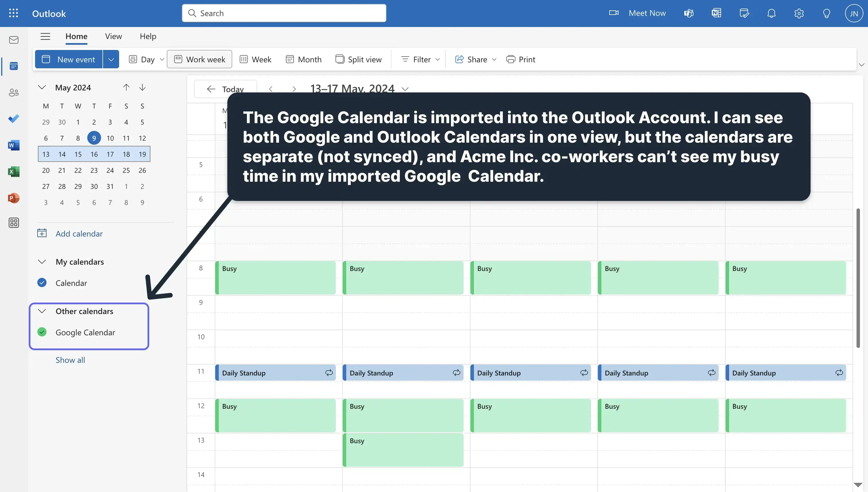Image resolution: width=868 pixels, height=492 pixels.
Task: Collapse the Other calendars section
Action: click(x=42, y=311)
